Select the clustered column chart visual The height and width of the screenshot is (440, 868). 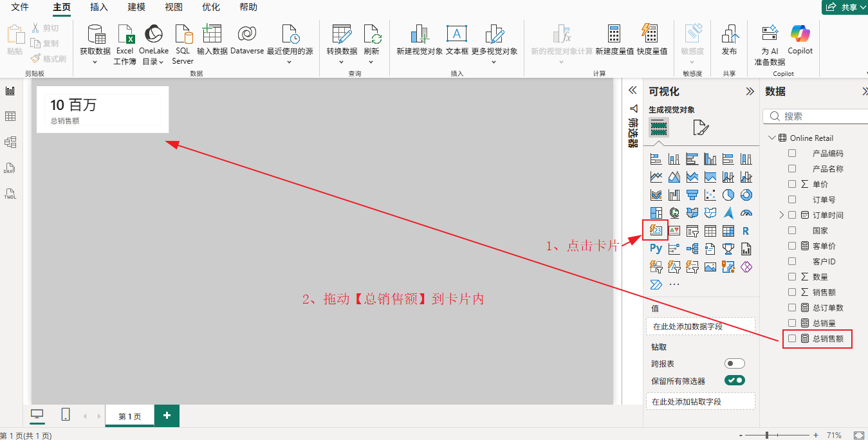[x=710, y=159]
